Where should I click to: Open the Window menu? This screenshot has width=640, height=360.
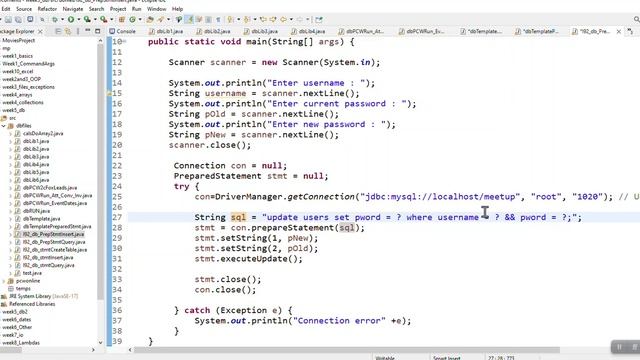pos(156,9)
